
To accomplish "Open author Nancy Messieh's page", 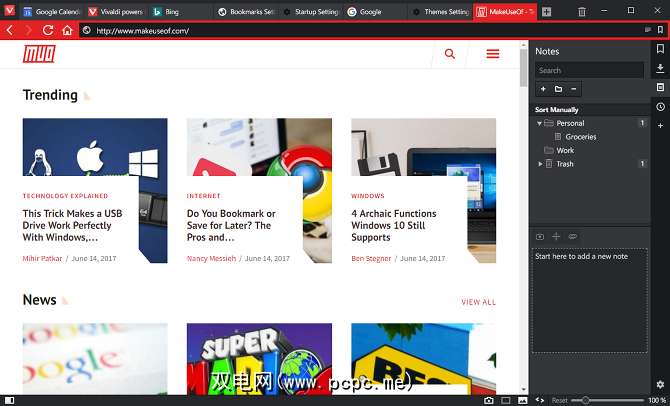I will [x=211, y=259].
